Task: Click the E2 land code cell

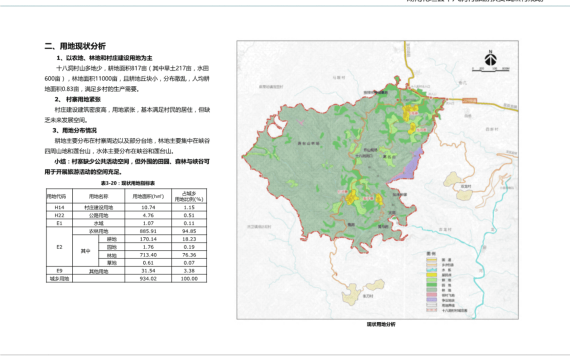Action: (x=59, y=247)
